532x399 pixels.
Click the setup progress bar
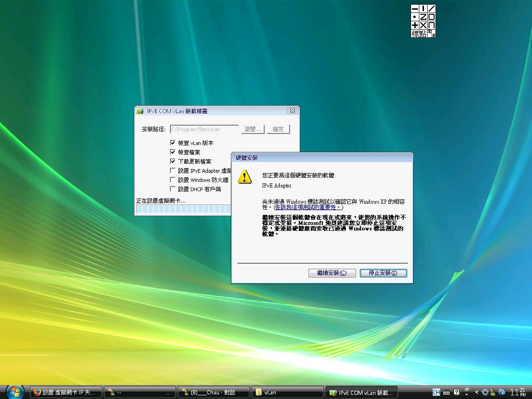183,210
